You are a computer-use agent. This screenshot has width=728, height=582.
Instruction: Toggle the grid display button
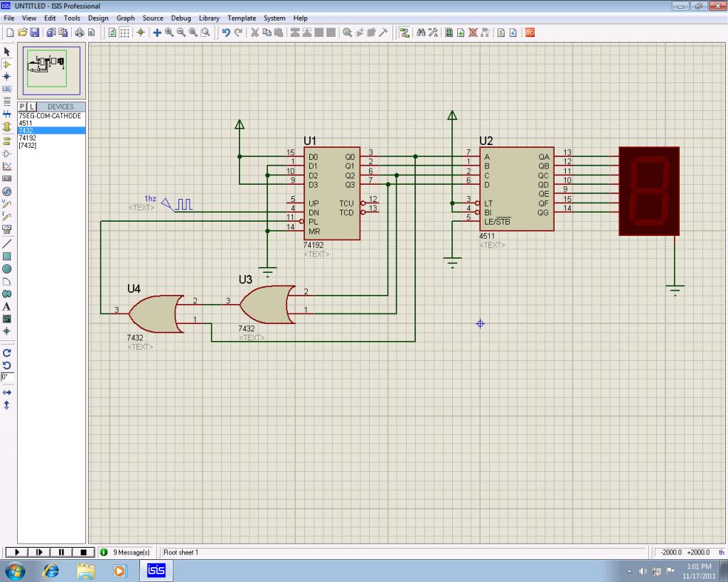pyautogui.click(x=124, y=32)
